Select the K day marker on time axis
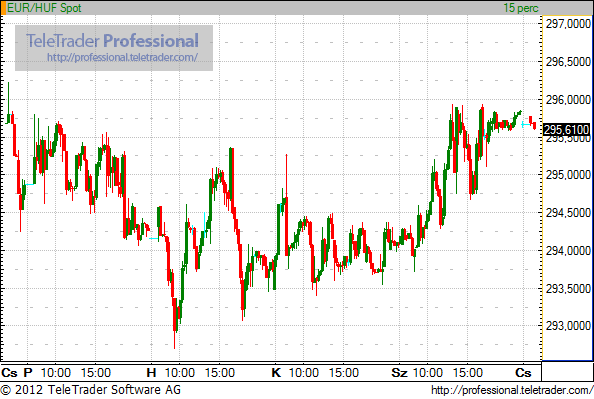Viewport: 594px width, 399px height. coord(276,372)
